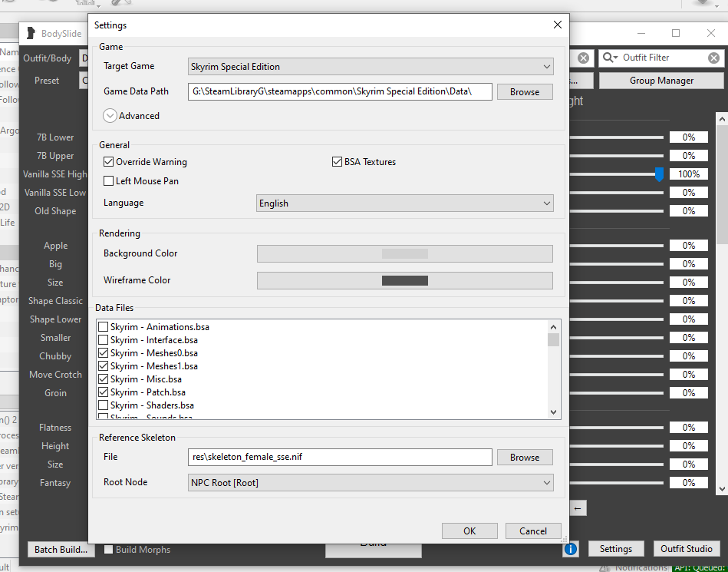Screen dimensions: 728x572
Task: Click the Shape Classic slider label
Action: tap(55, 301)
